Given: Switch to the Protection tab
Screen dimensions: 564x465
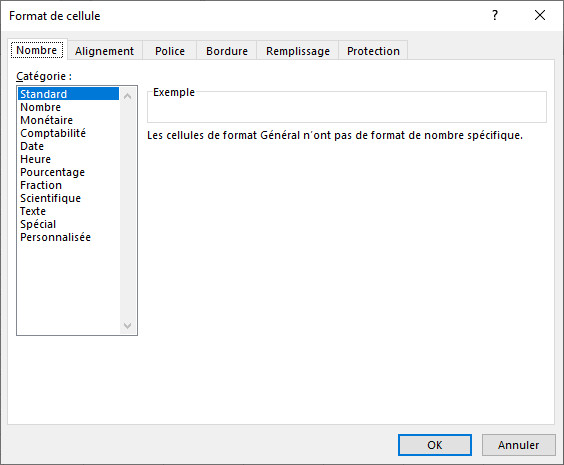Looking at the screenshot, I should (373, 51).
